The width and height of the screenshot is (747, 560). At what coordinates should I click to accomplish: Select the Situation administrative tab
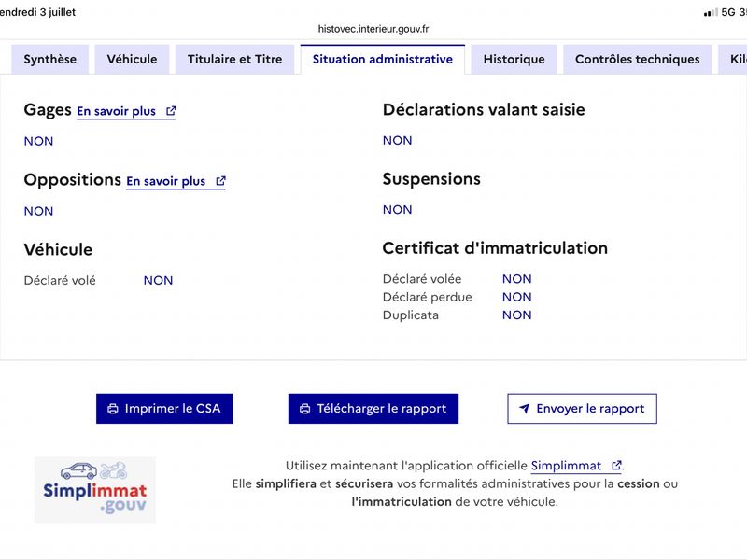click(383, 59)
